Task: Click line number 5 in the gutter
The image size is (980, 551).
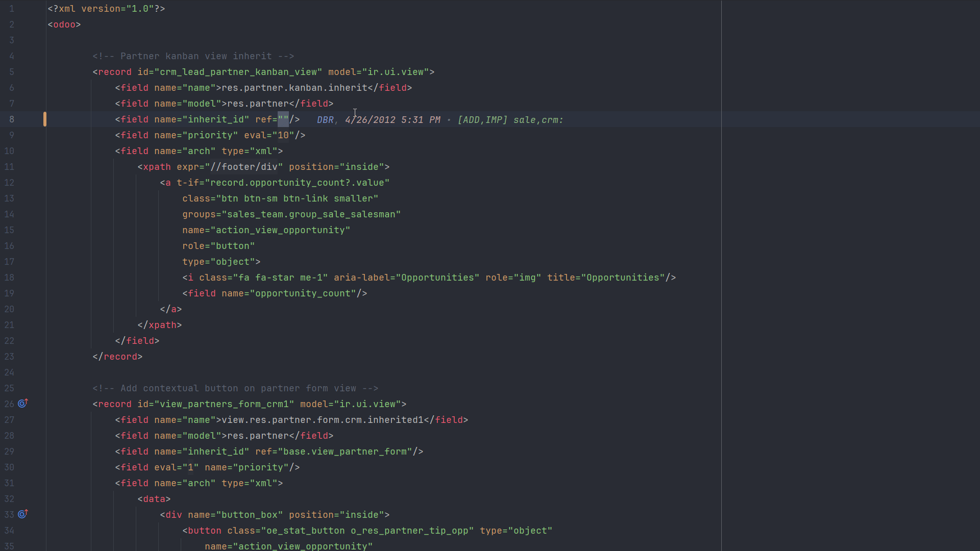Action: click(12, 72)
